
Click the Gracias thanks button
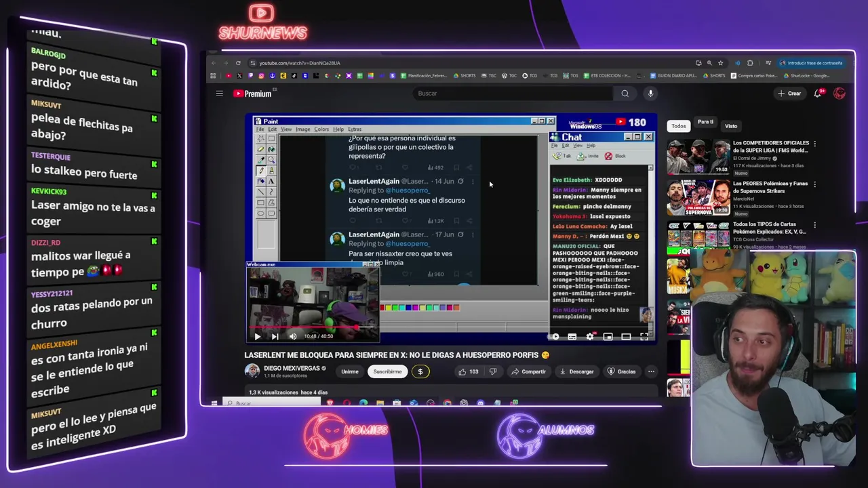tap(622, 371)
